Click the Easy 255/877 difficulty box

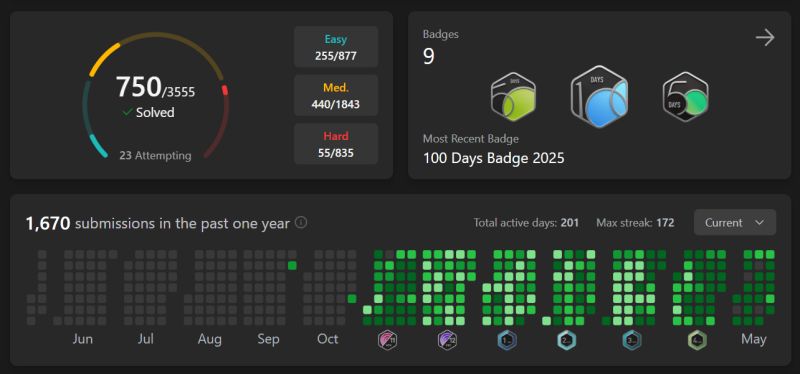coord(336,47)
